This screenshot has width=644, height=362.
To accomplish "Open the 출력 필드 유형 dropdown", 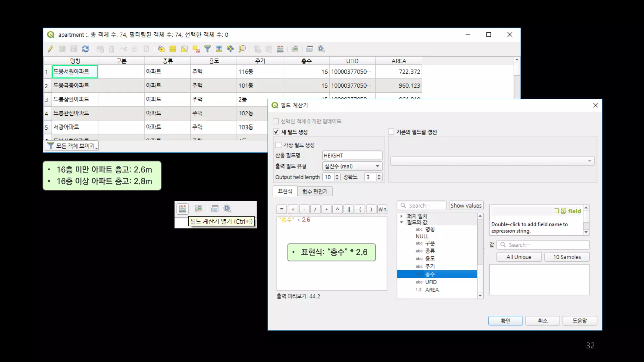I will (352, 166).
